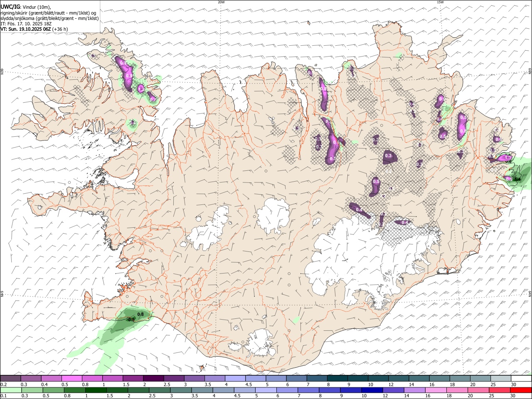Screen dimensions: 532x399
Task: Click the 0.4 label on snow scale
Action: pos(44,384)
